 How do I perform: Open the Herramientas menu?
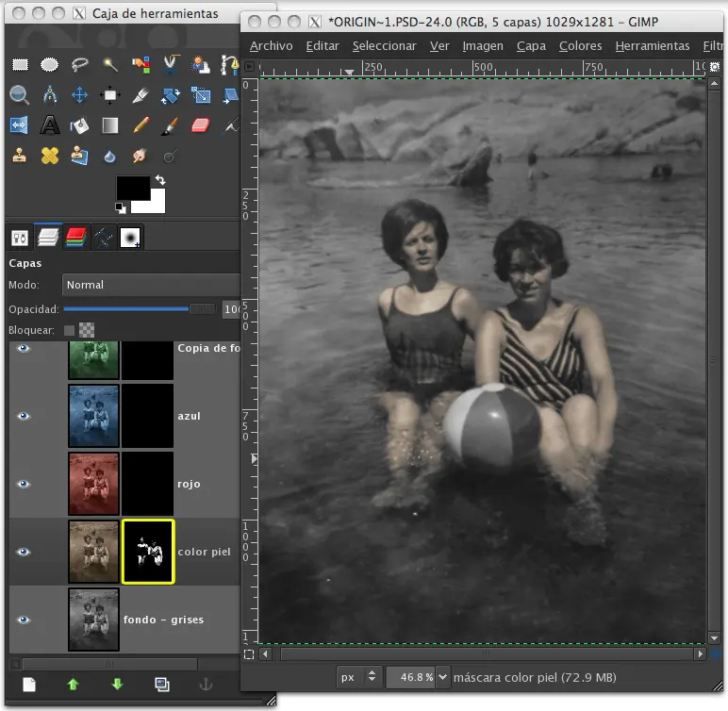tap(653, 46)
